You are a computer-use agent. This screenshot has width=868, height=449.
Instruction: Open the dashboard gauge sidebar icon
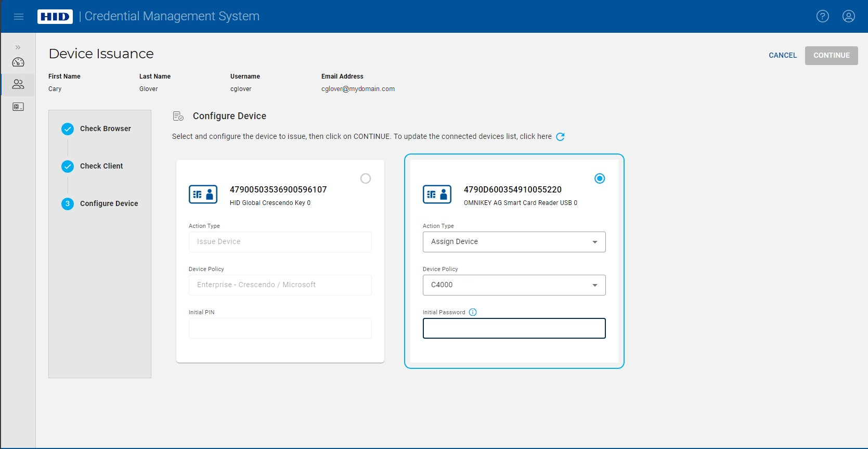(18, 62)
